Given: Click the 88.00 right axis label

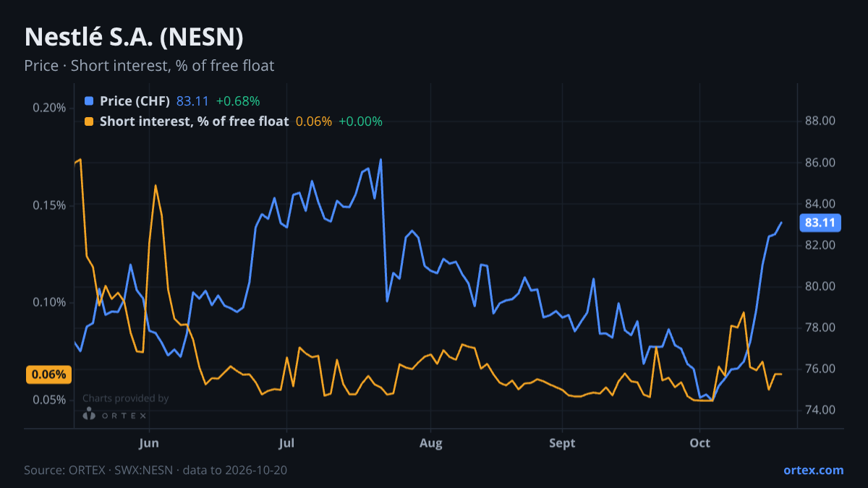Looking at the screenshot, I should point(820,121).
